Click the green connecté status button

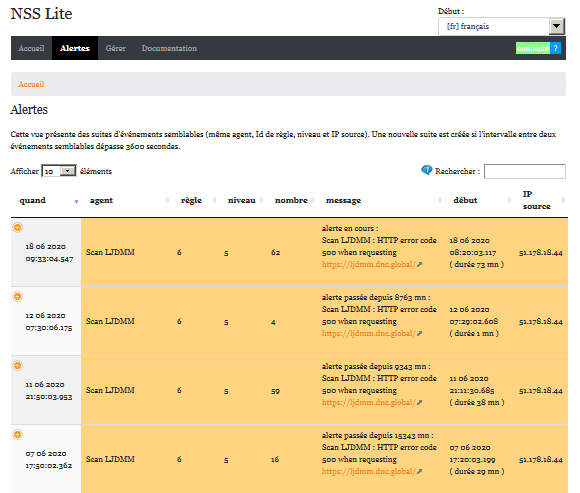(533, 48)
